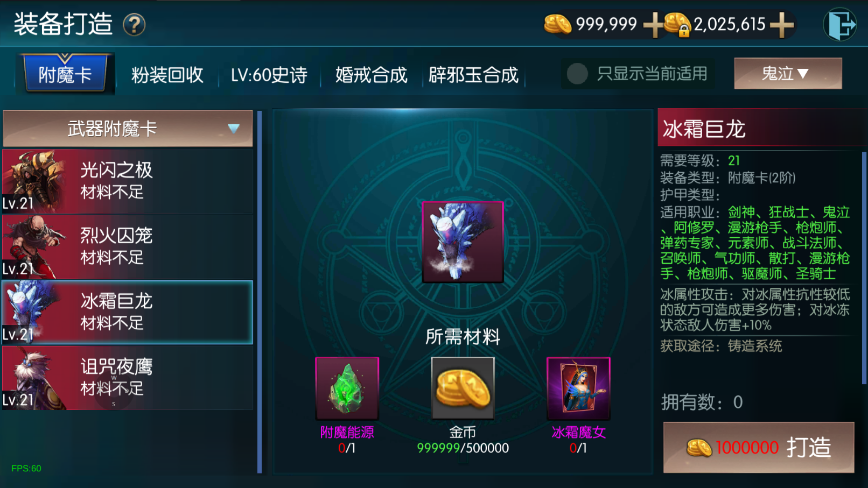Tap the 冰霜巨龙 card in the center
This screenshot has width=868, height=488.
tap(463, 242)
